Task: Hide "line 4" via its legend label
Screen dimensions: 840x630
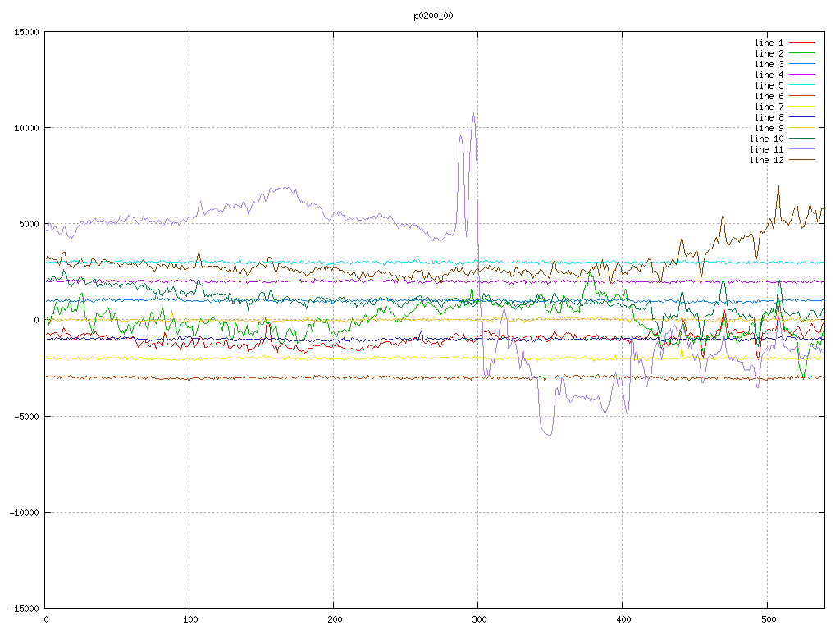Action: click(769, 75)
